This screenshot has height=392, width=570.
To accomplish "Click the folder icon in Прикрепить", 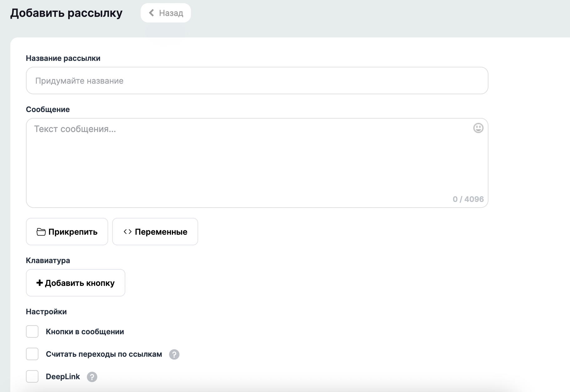I will click(41, 232).
